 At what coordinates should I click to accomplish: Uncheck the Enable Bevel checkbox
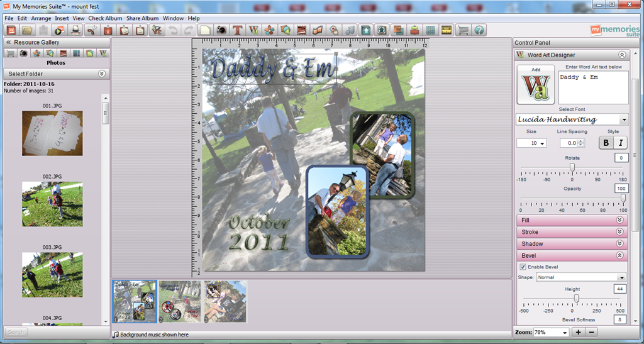coord(523,267)
